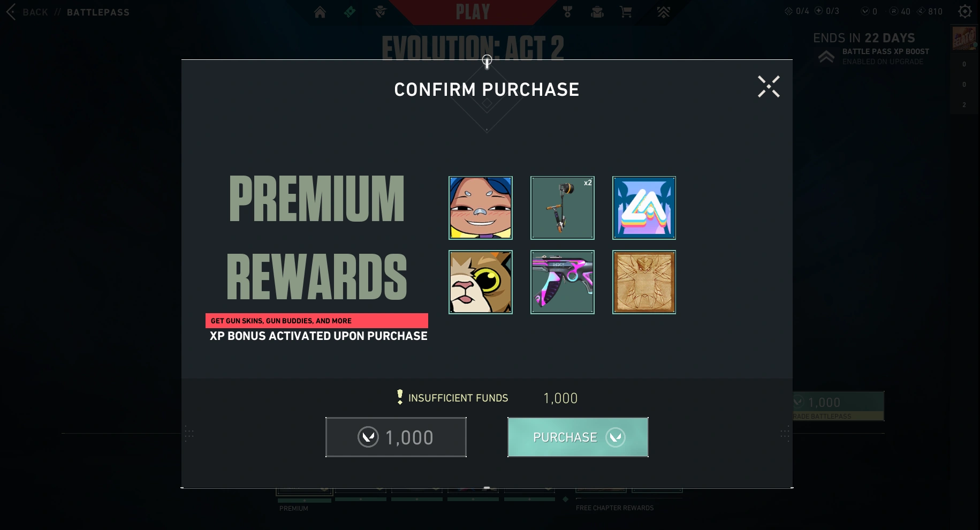Click the PLAY tab at top
The width and height of the screenshot is (980, 530).
click(473, 12)
